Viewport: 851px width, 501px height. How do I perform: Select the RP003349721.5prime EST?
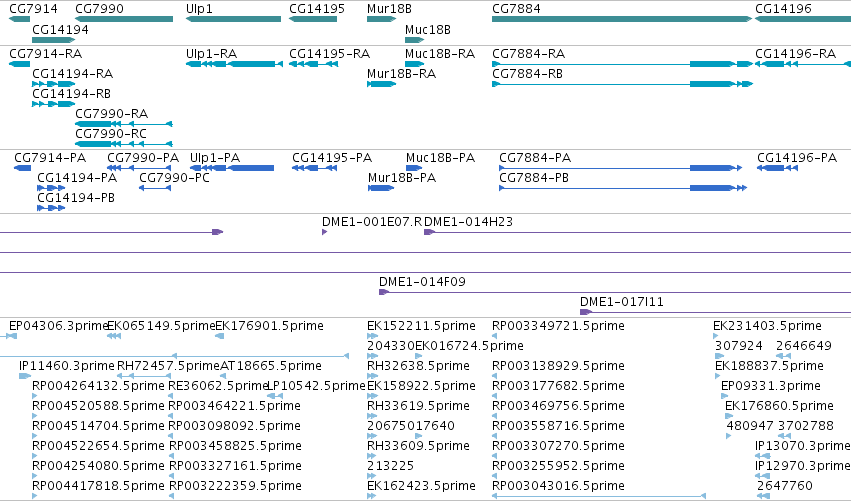558,326
